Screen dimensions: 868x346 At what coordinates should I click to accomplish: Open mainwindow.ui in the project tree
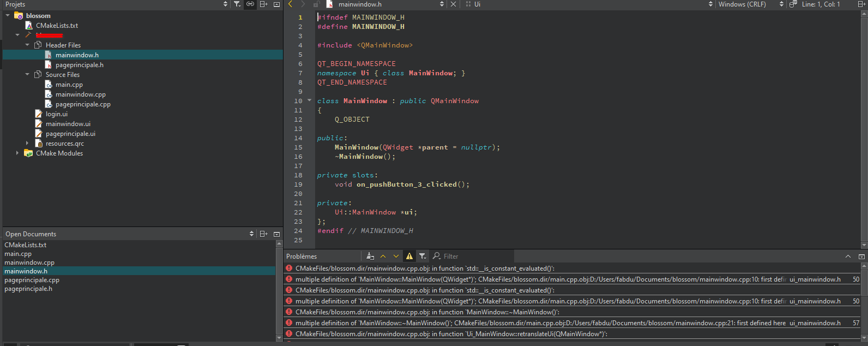point(68,124)
